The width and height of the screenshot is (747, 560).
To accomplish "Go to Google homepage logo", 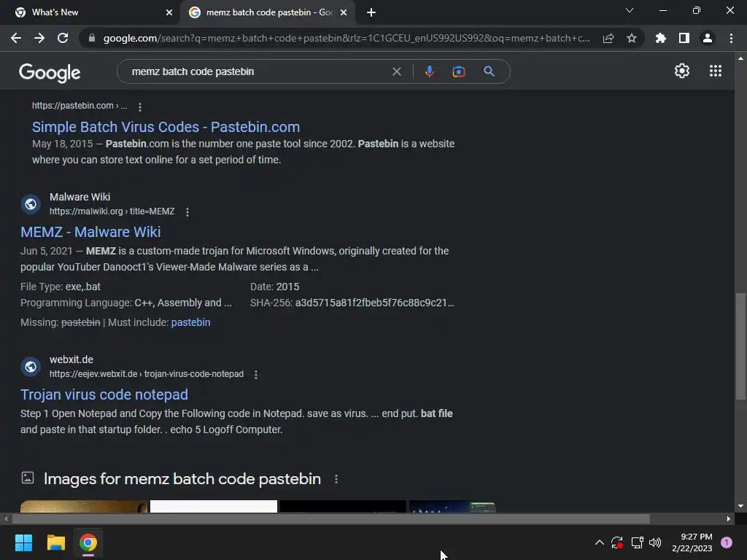I will (x=50, y=72).
